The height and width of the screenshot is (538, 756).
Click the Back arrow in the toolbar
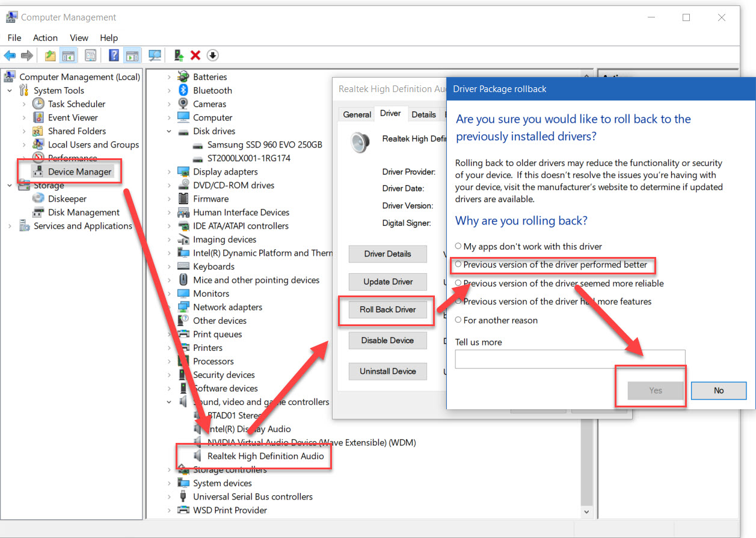[10, 55]
